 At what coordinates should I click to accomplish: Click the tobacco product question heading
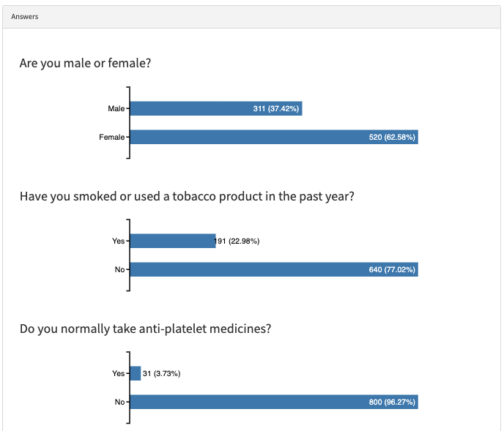coord(187,196)
